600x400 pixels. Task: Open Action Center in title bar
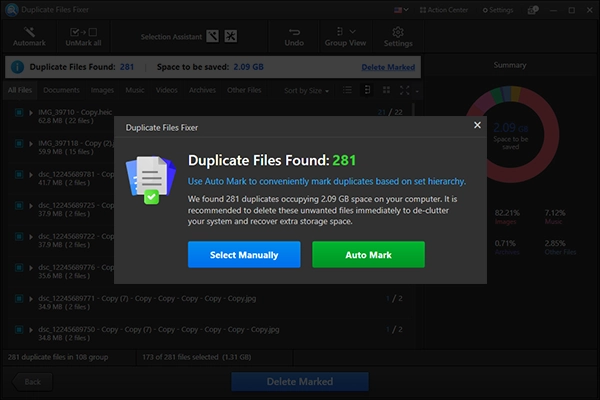444,10
